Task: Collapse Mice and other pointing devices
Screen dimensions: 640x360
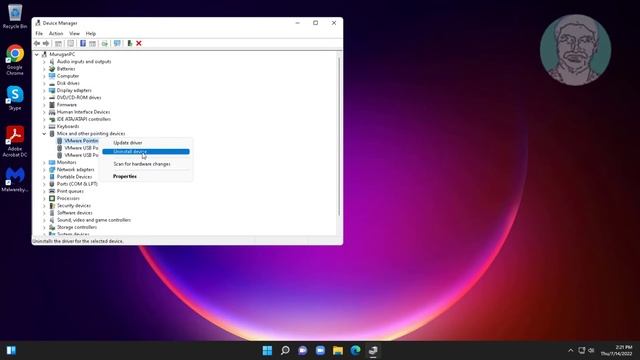Action: pos(44,133)
